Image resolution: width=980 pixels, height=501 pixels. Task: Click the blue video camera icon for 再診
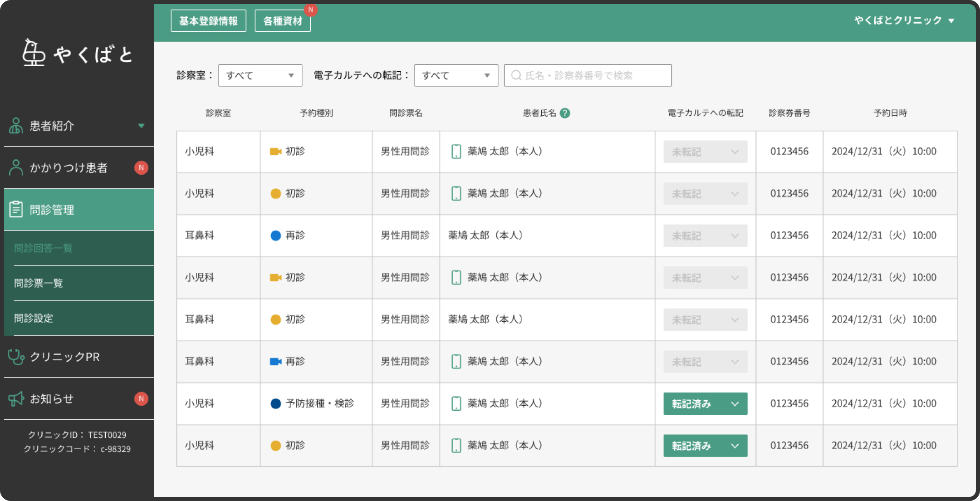(275, 361)
